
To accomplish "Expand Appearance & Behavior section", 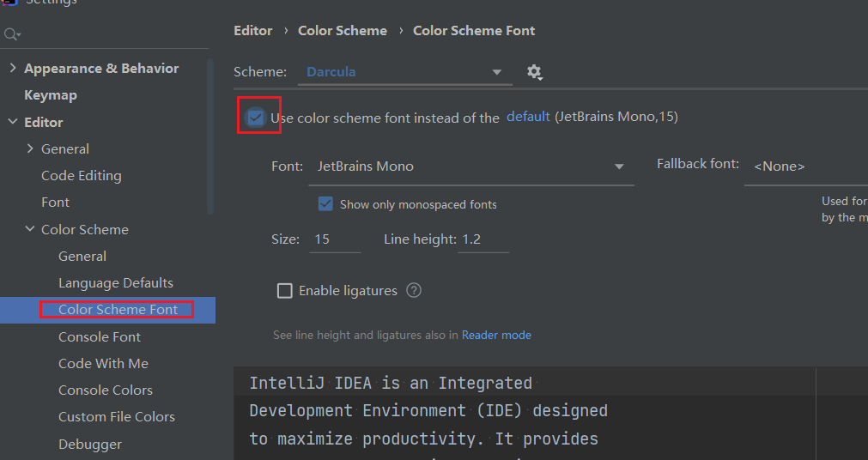I will (13, 68).
